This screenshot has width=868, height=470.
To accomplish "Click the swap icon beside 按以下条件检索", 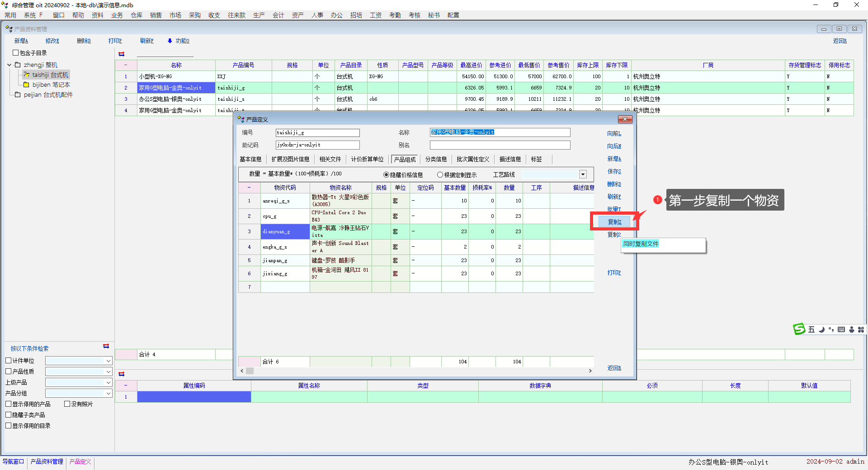I will 106,346.
